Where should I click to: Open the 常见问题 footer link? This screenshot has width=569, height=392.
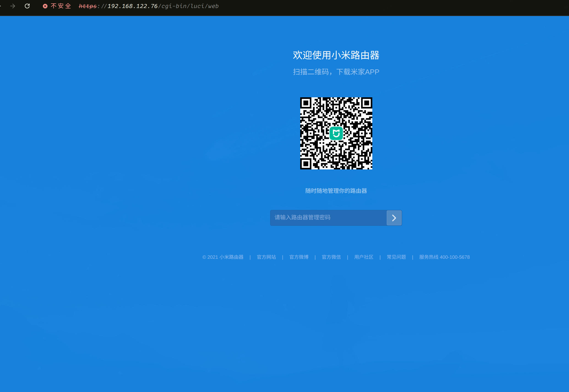coord(396,257)
